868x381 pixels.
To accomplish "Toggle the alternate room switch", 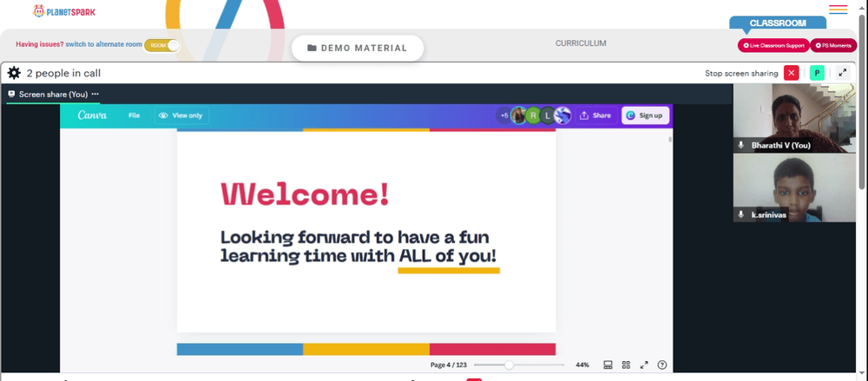I will pyautogui.click(x=161, y=45).
